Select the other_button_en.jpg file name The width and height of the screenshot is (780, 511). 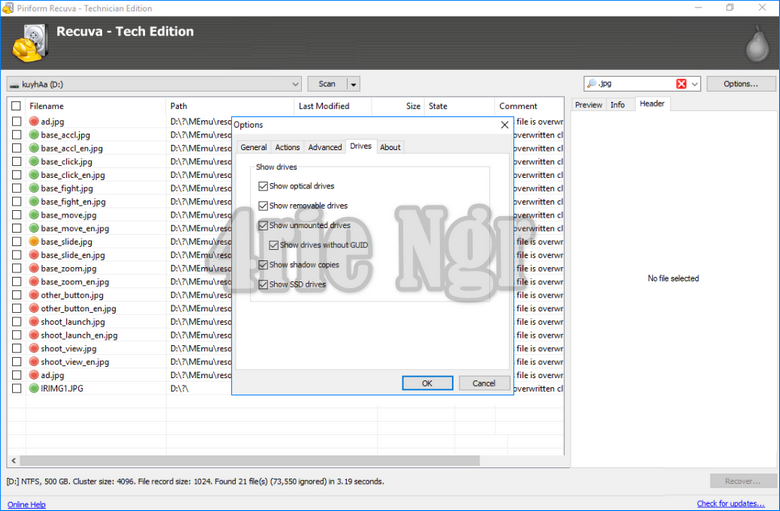pos(79,308)
